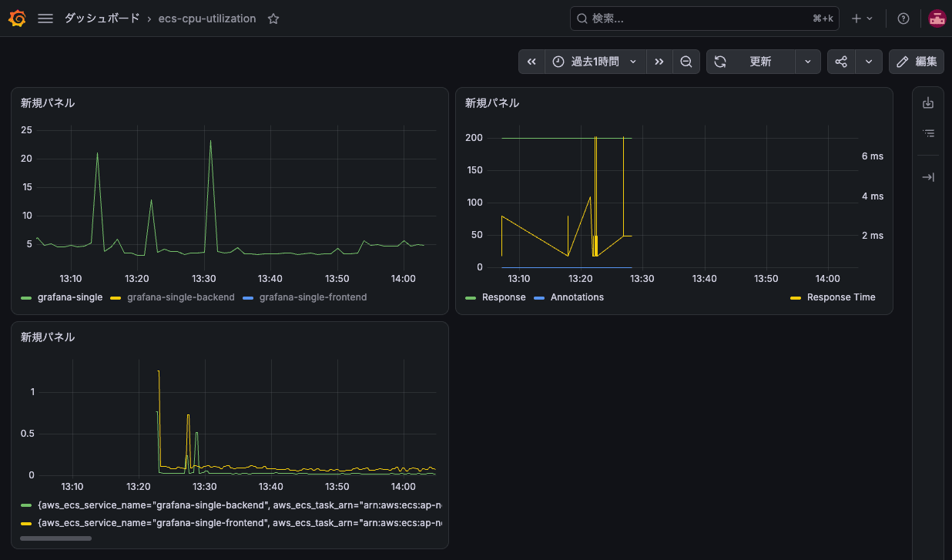Click the 編集 edit button
952x560 pixels.
coord(917,62)
